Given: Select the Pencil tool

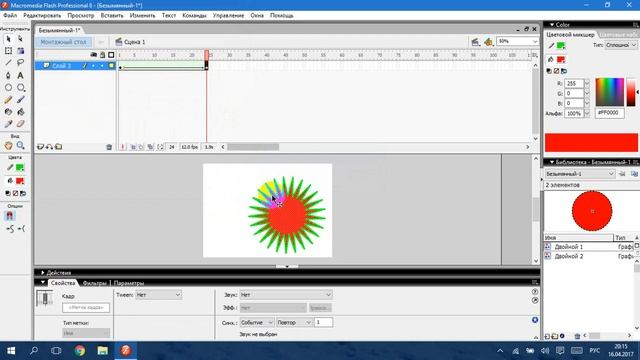Looking at the screenshot, I should pyautogui.click(x=8, y=100).
